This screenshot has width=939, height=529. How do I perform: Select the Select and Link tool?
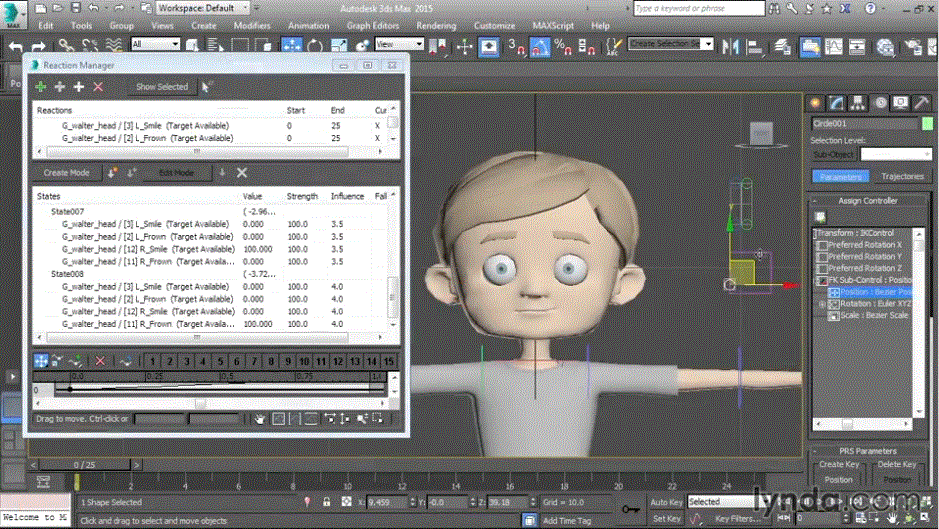point(66,45)
